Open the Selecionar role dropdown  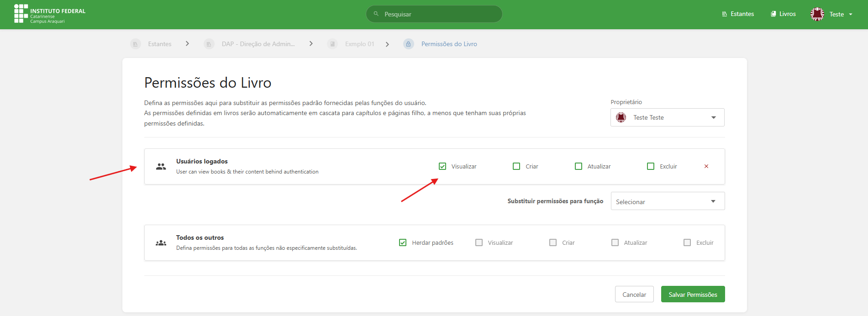pos(667,201)
